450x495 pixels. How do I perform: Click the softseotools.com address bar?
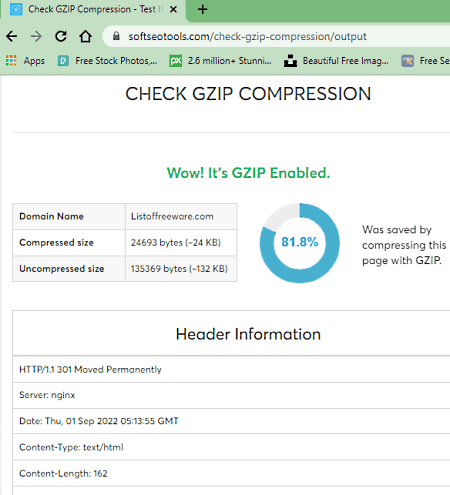pos(247,36)
